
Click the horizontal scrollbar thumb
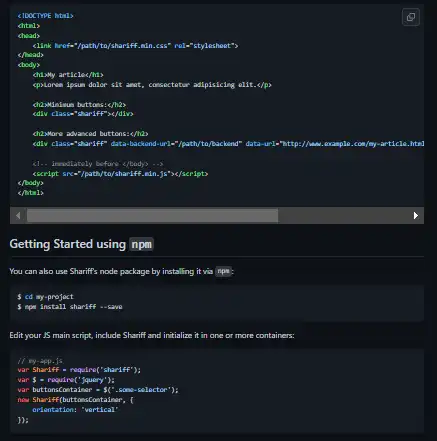152,216
